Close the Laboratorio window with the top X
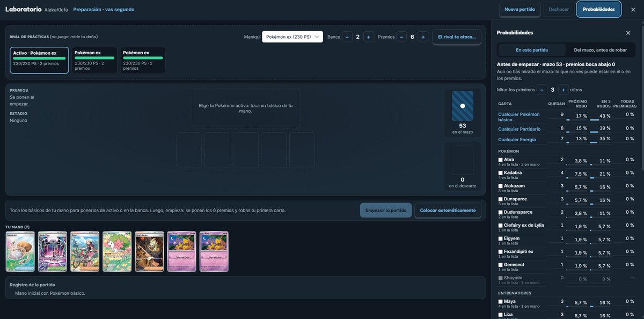The width and height of the screenshot is (644, 319). tap(633, 9)
